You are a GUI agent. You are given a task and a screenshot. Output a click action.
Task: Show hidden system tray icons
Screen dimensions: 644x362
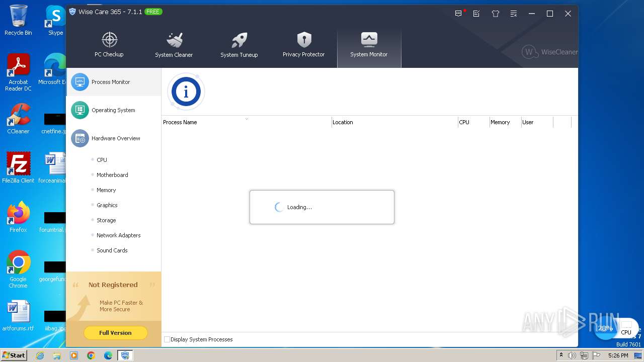click(x=561, y=355)
